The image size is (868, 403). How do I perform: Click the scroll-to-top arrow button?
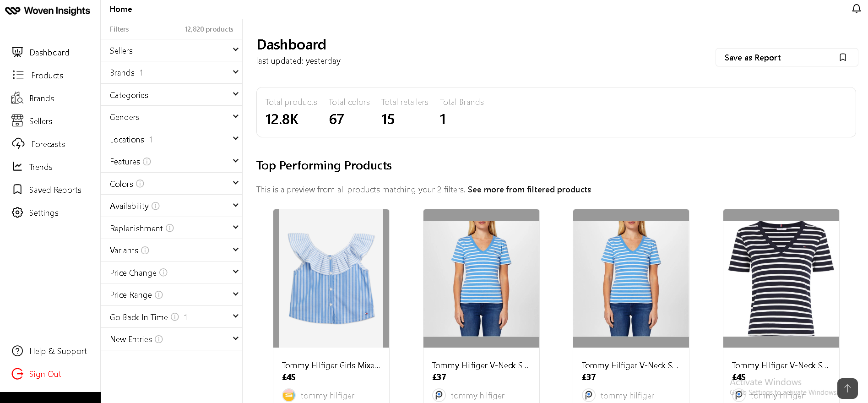[x=847, y=388]
